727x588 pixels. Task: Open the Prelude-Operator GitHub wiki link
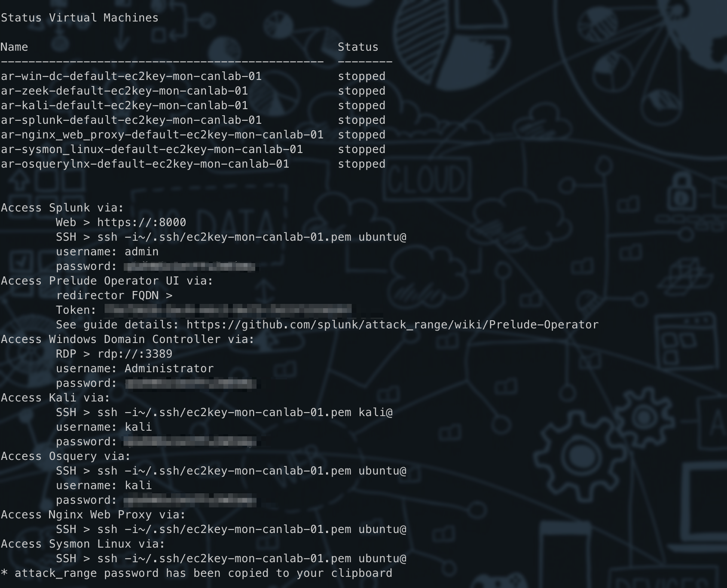tap(392, 325)
